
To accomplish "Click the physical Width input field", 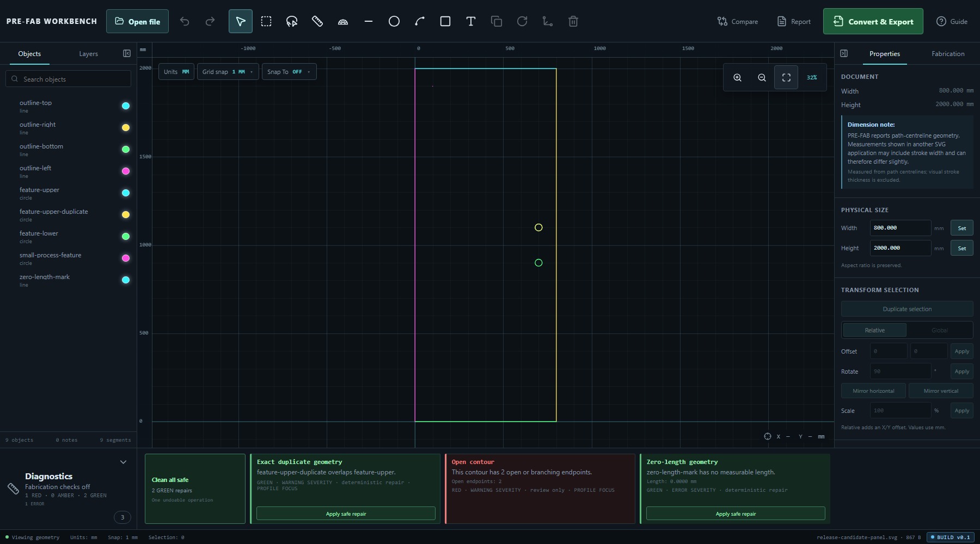I will coord(900,228).
